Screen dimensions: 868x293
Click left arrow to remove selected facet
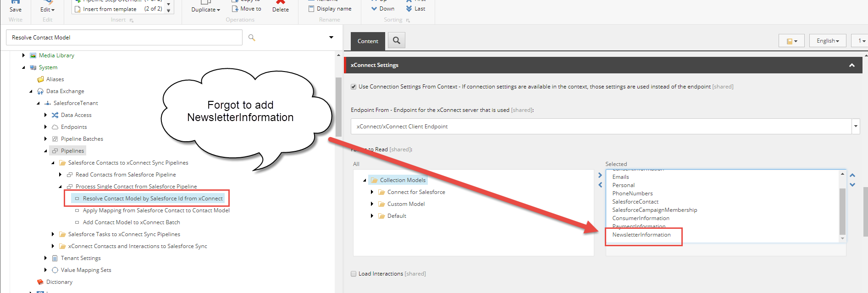click(x=600, y=185)
